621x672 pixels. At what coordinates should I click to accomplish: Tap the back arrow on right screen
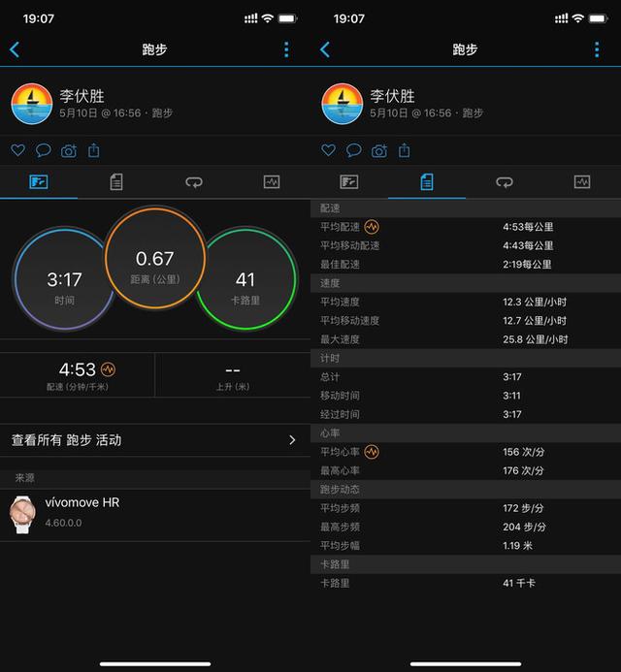click(325, 49)
